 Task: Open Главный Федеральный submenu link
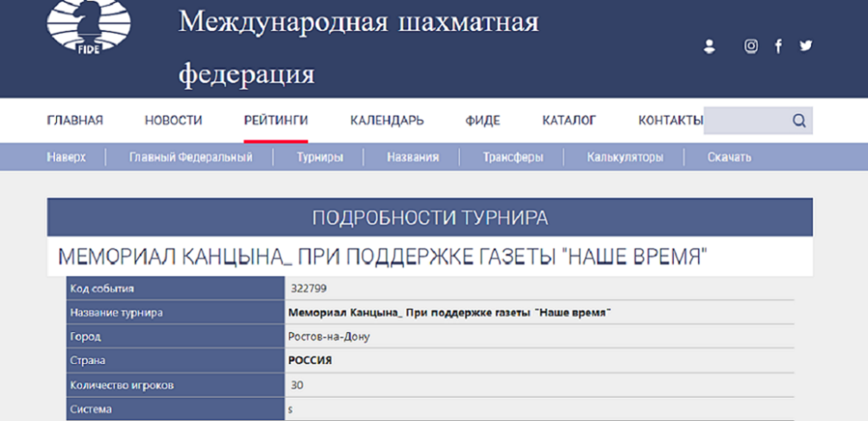point(191,157)
